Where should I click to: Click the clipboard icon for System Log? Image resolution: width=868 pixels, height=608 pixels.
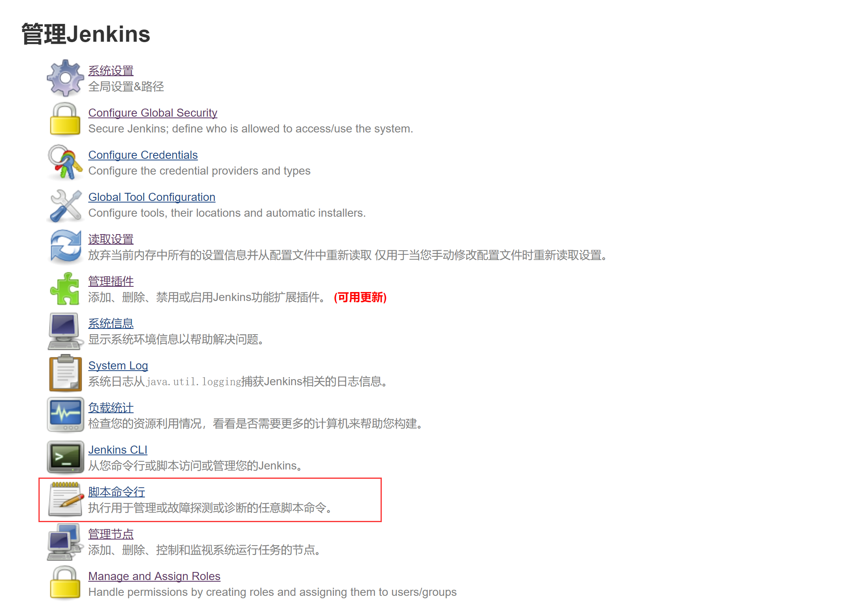tap(65, 373)
